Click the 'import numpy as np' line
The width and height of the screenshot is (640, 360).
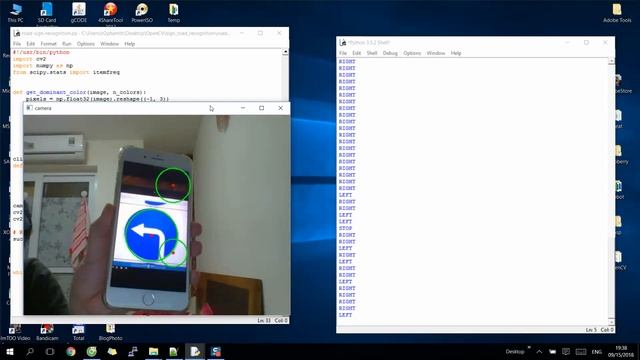(x=43, y=65)
